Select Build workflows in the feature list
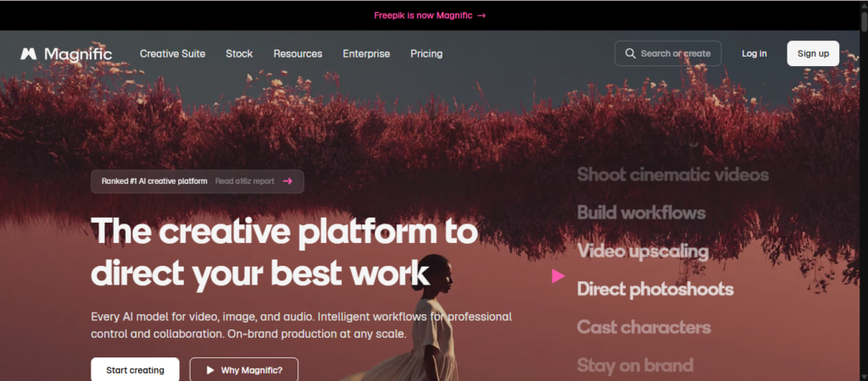The height and width of the screenshot is (381, 868). point(641,213)
